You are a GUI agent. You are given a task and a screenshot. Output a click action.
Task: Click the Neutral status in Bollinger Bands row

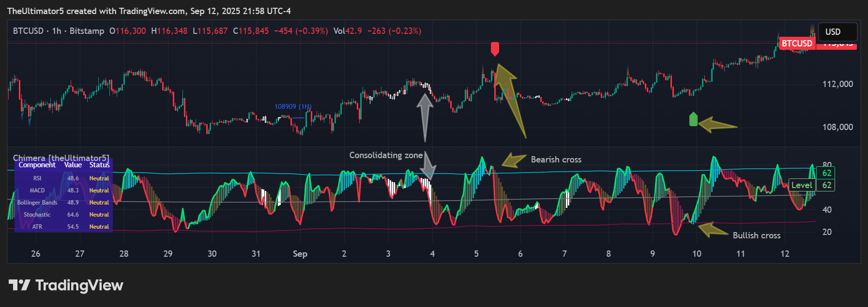coord(99,203)
